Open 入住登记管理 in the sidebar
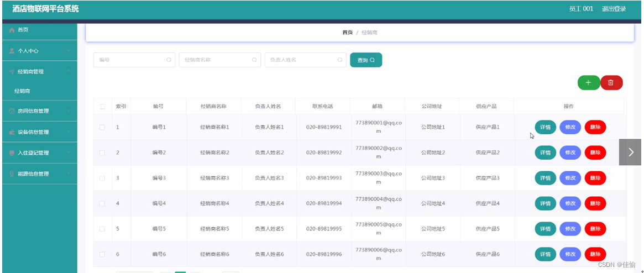This screenshot has width=644, height=273. click(40, 153)
